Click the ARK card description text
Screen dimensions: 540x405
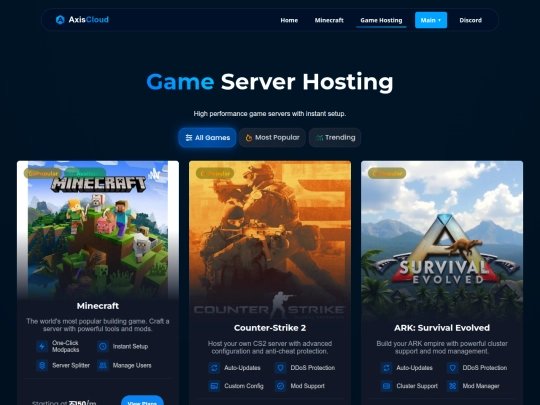[442, 347]
